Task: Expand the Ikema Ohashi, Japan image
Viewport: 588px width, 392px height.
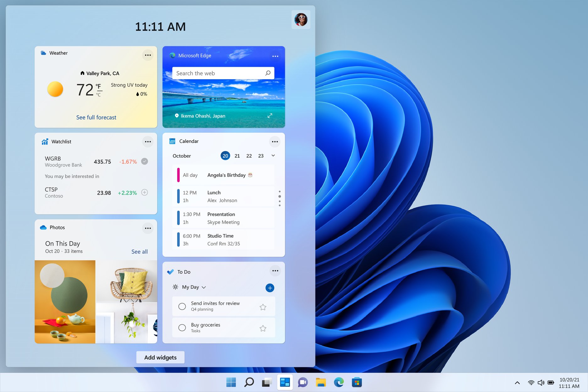Action: (270, 115)
